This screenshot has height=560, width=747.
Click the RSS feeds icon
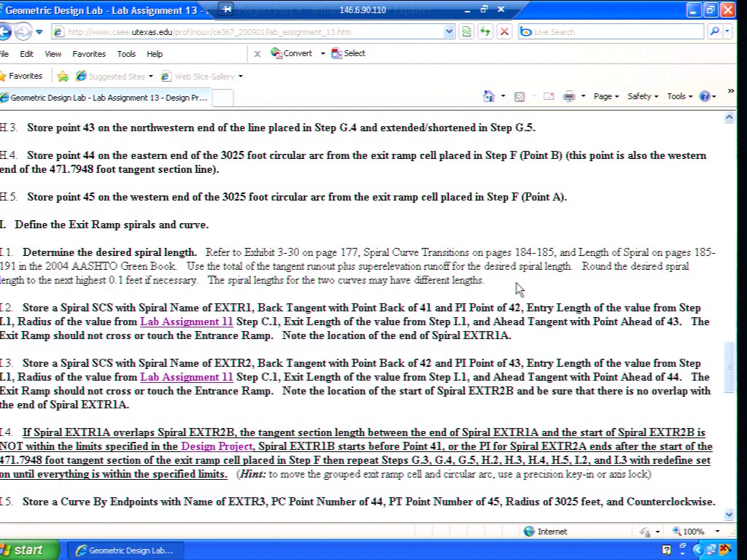519,97
